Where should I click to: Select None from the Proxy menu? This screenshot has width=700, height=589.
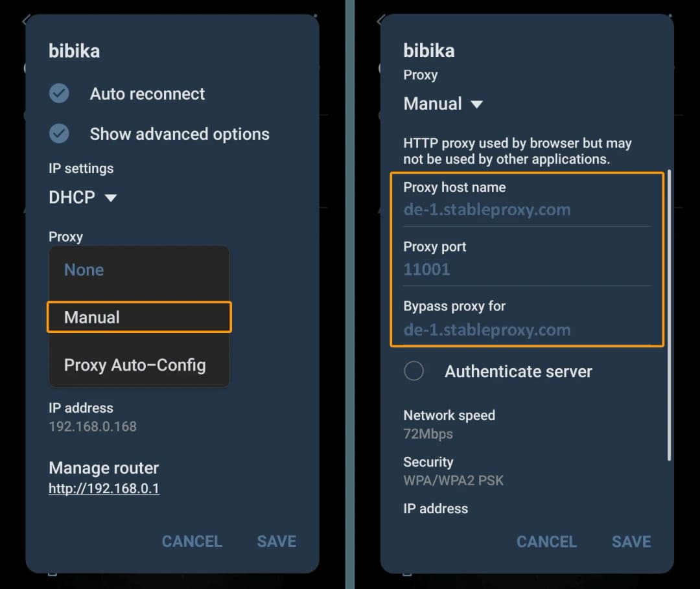[84, 270]
